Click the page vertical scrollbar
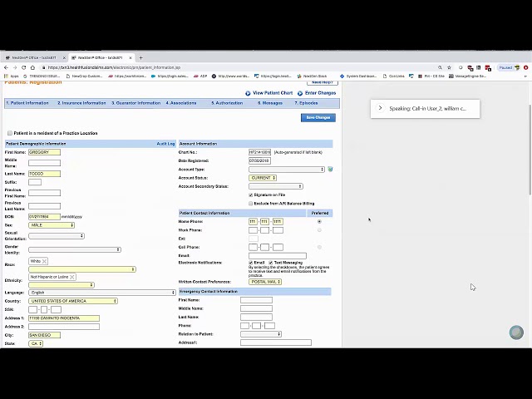This screenshot has height=399, width=532. point(530,150)
